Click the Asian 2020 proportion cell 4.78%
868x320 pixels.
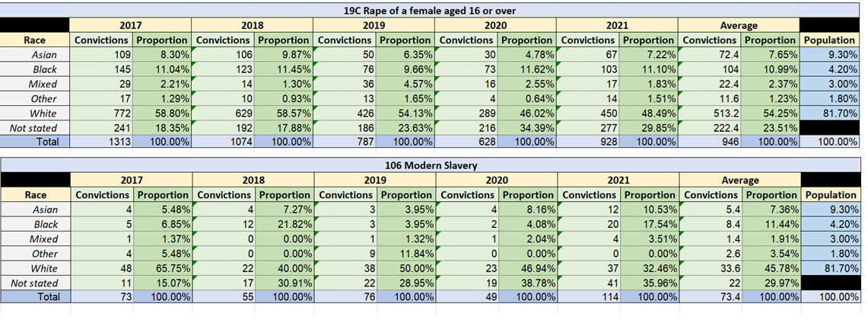[527, 54]
